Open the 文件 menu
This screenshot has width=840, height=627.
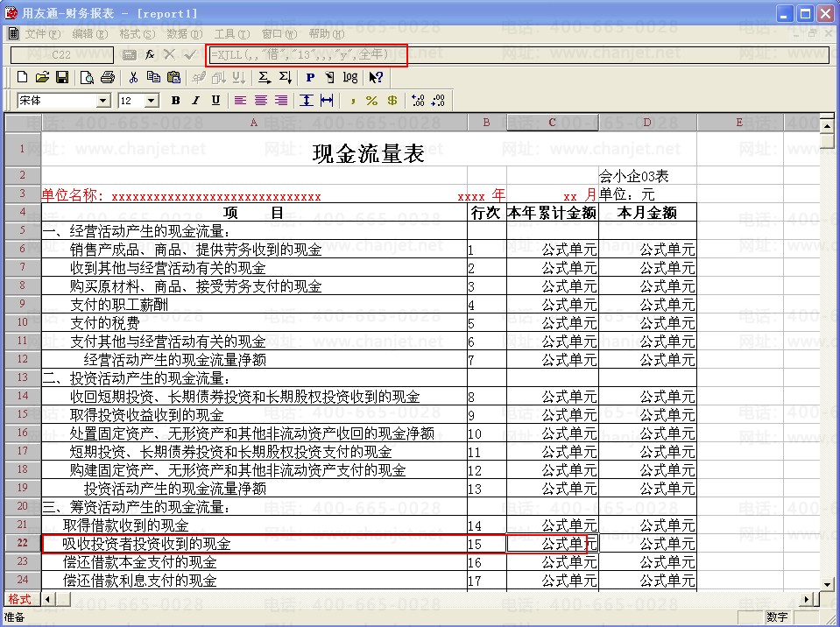(x=42, y=34)
